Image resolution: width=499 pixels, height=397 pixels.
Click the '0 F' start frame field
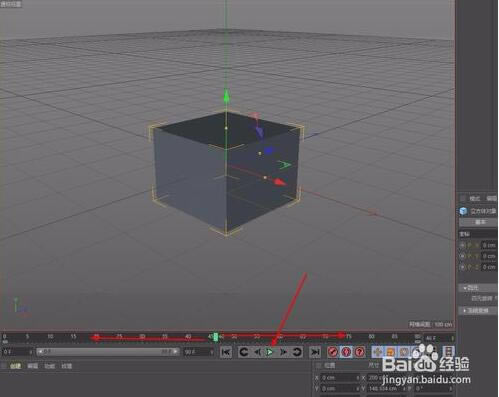[17, 352]
